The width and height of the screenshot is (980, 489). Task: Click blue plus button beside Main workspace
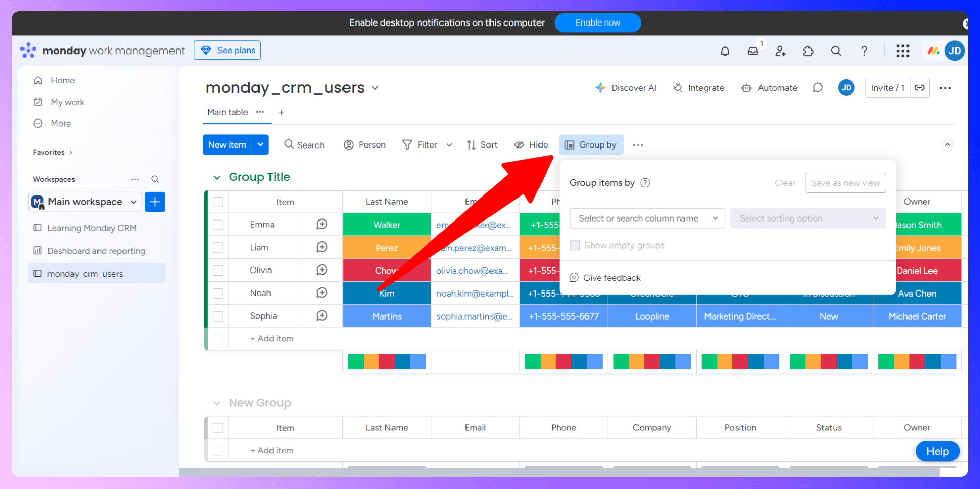pyautogui.click(x=155, y=202)
